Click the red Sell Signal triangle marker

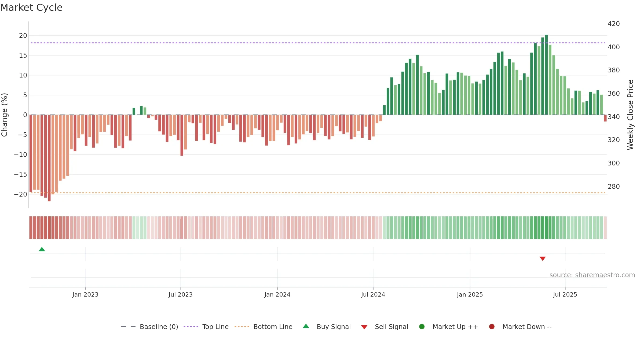pyautogui.click(x=543, y=258)
